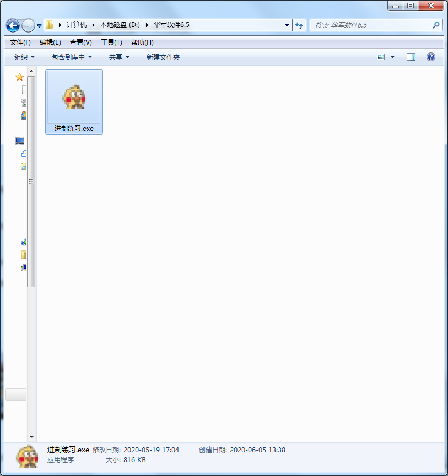This screenshot has width=448, height=476.
Task: Expand the arrow after 本地磁盘 (D:)
Action: (x=147, y=25)
